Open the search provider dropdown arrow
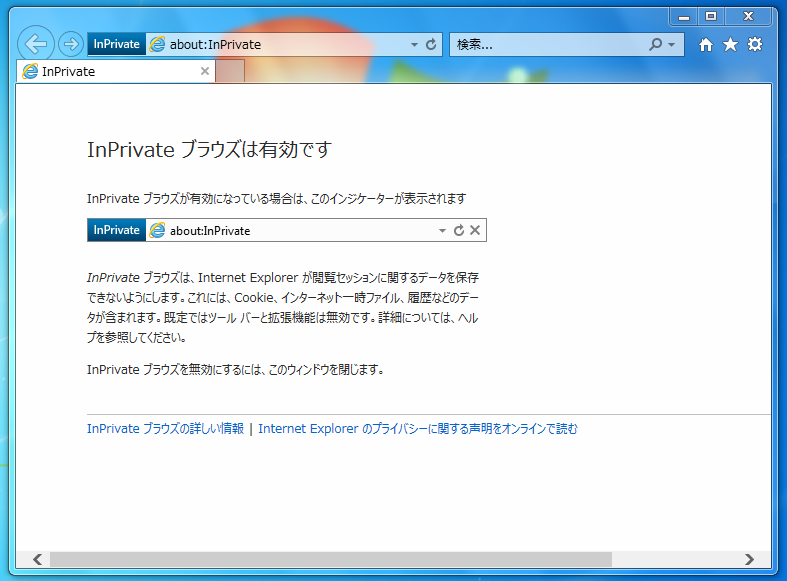The height and width of the screenshot is (581, 787). tap(672, 45)
